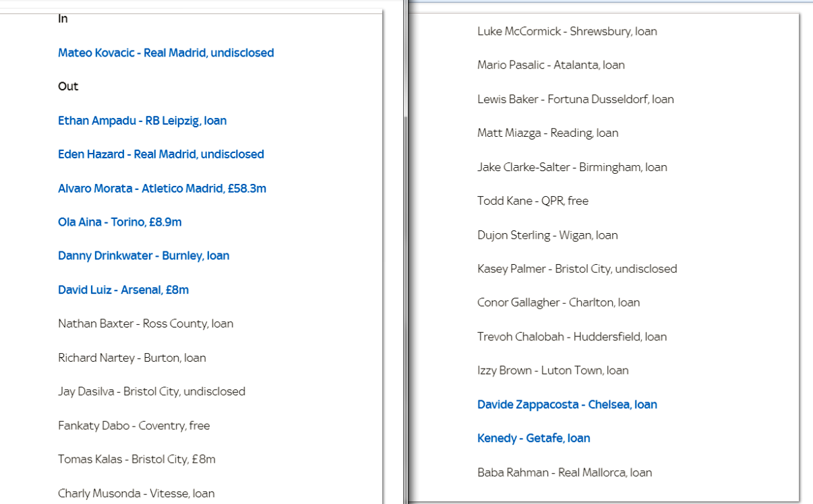Open the Mateo Kovacic transfer link
The image size is (813, 504).
point(166,53)
